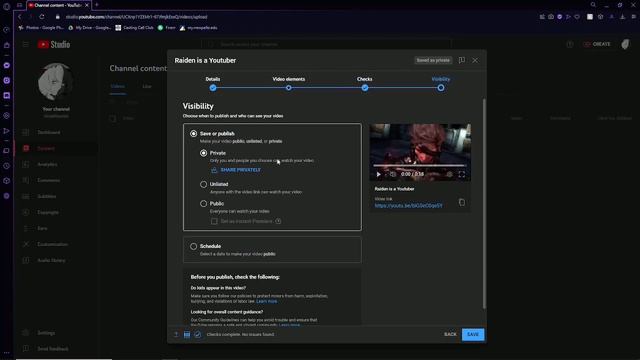This screenshot has width=640, height=360.
Task: Open the youtu.be video link
Action: 408,206
